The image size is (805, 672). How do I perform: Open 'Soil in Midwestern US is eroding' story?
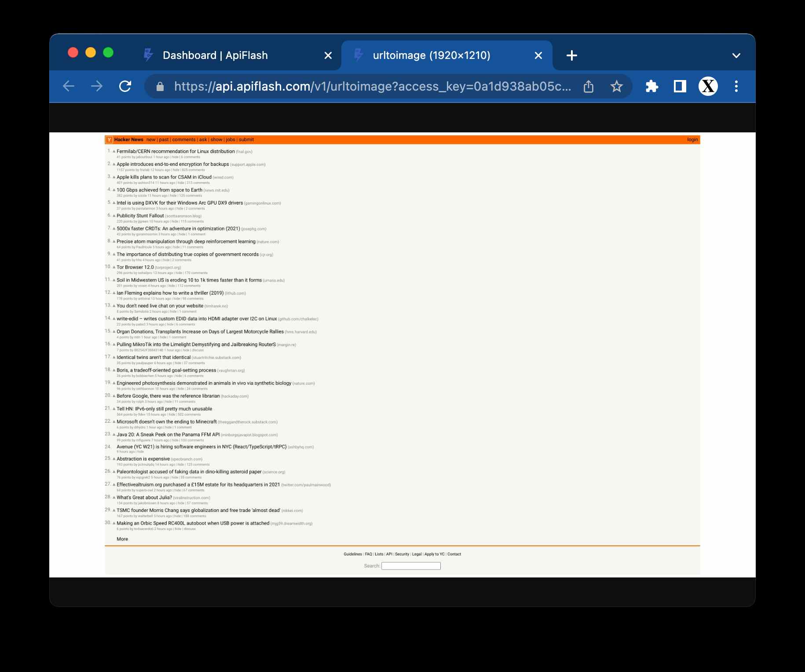pyautogui.click(x=189, y=280)
